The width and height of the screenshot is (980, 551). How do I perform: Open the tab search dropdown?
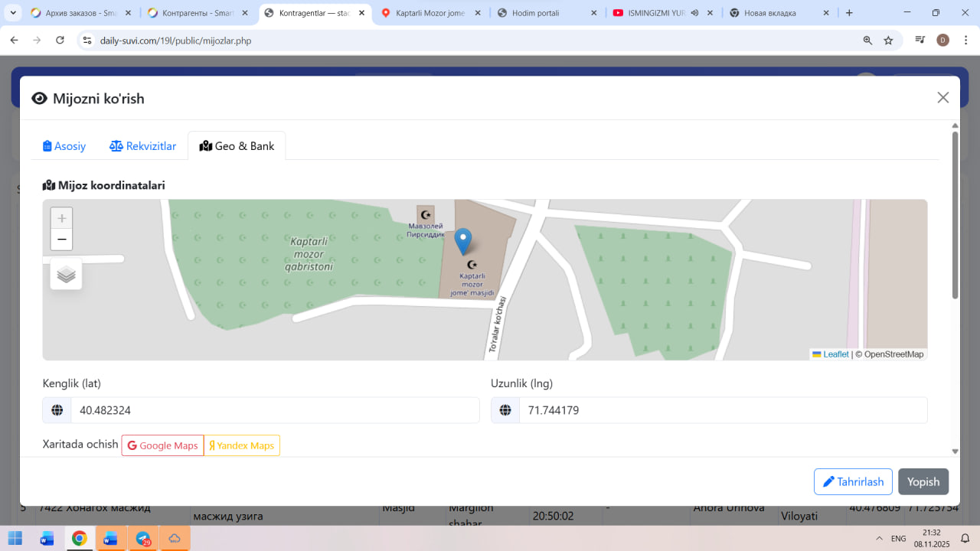(x=13, y=13)
